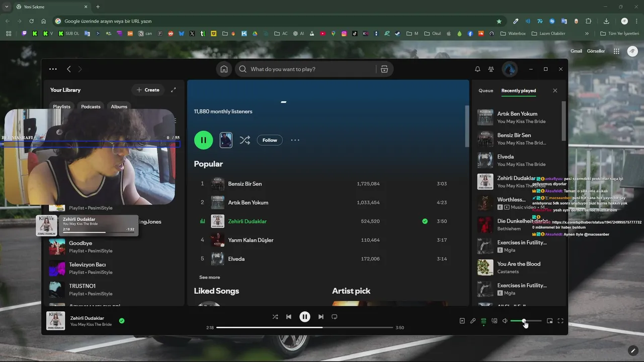
Task: Pause playback in the bottom player bar
Action: pos(305,317)
